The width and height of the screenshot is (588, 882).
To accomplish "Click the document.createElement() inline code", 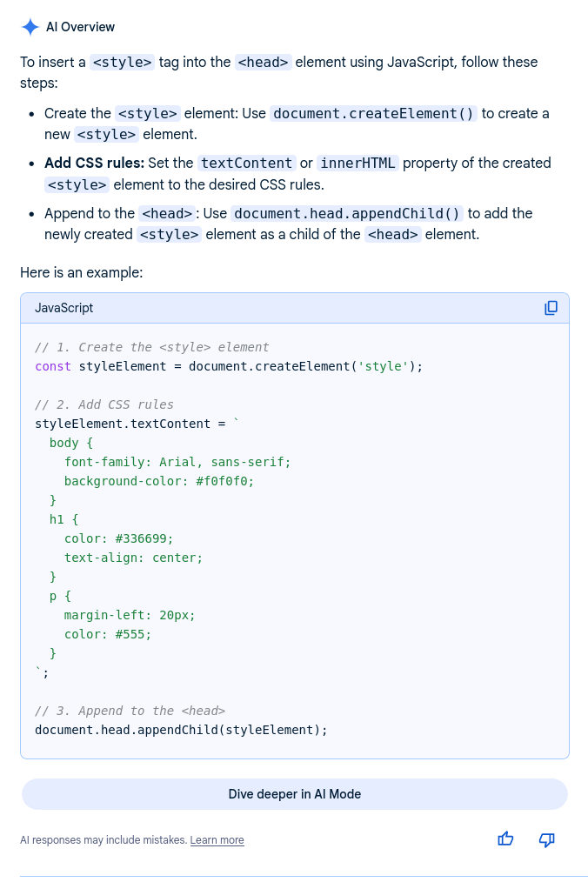I will [x=373, y=113].
